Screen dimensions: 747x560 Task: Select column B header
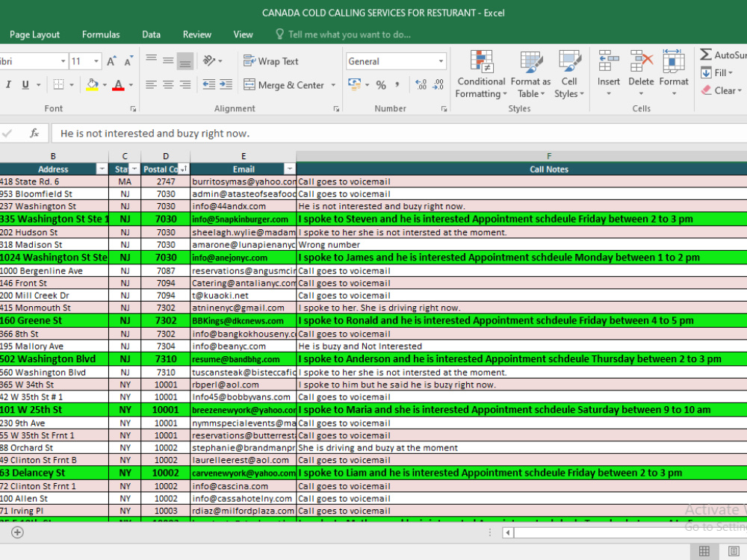(53, 156)
